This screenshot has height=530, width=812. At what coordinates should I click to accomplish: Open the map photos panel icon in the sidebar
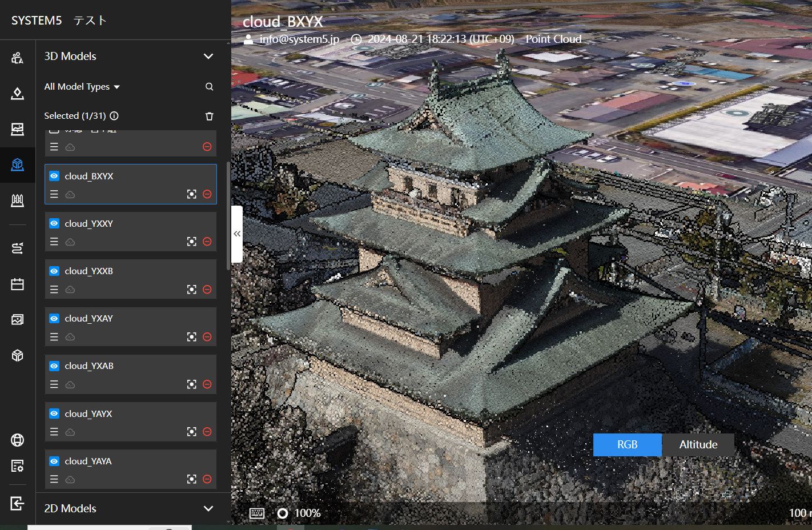[x=17, y=129]
